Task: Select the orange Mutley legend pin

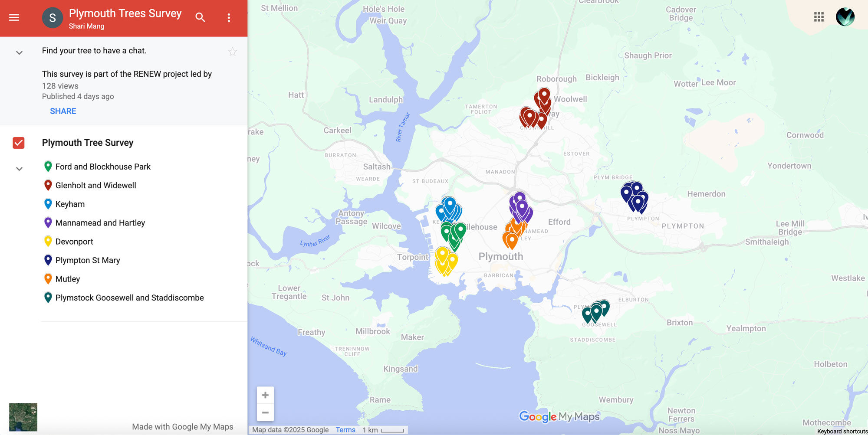Action: coord(48,278)
